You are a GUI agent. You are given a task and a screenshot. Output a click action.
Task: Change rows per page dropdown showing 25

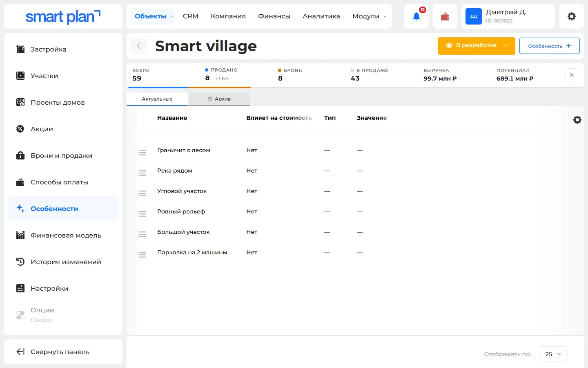coord(553,354)
